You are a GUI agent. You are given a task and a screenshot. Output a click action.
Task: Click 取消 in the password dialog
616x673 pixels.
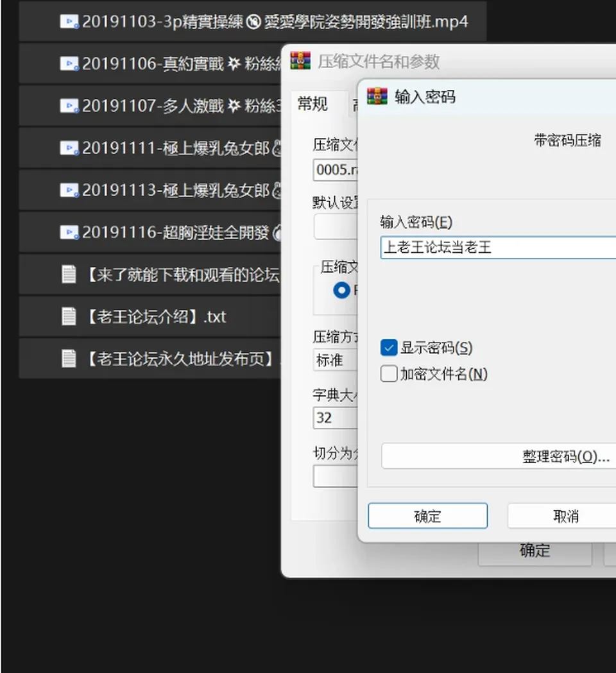(x=562, y=516)
